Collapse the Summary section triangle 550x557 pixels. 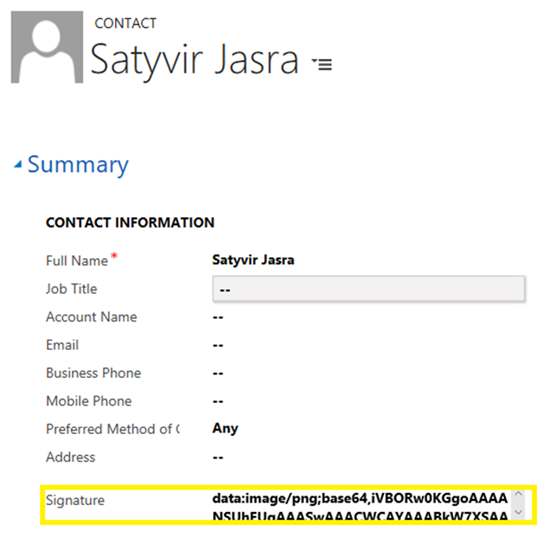(x=18, y=164)
